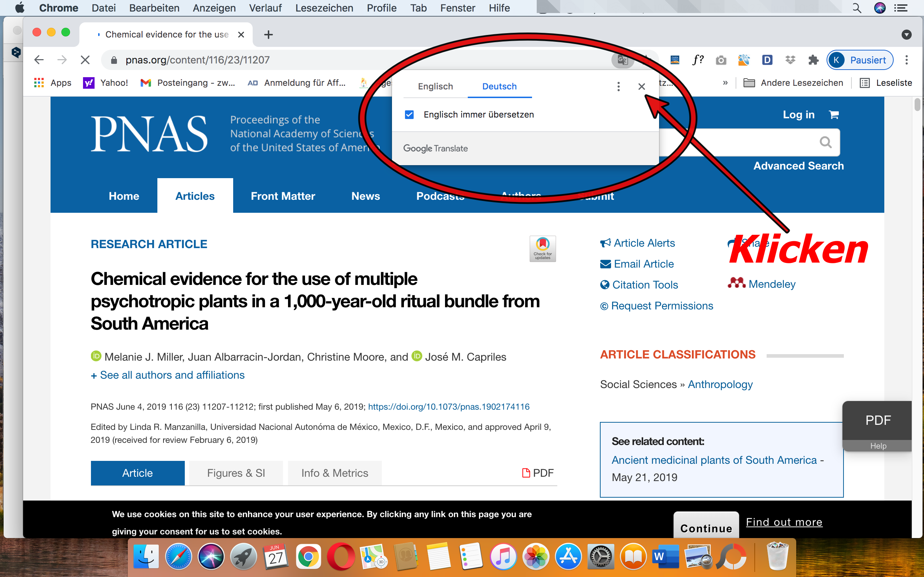Open the Figures & SI tab
The height and width of the screenshot is (577, 924).
[236, 473]
